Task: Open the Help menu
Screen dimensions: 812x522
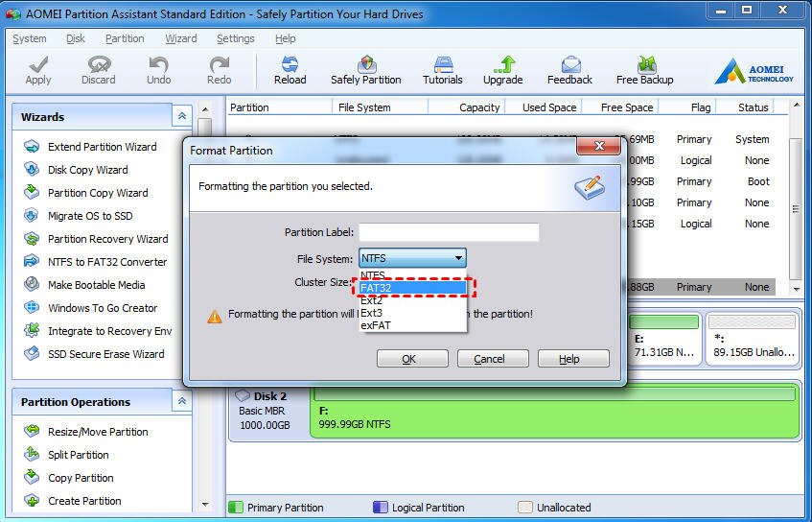Action: (286, 38)
